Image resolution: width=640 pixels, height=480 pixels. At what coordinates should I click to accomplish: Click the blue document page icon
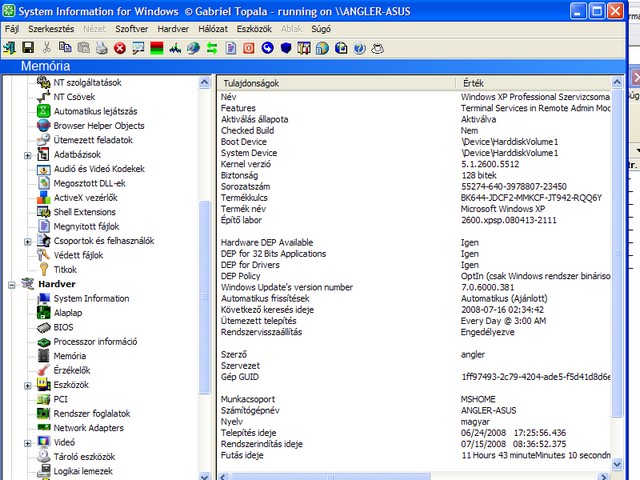[x=231, y=48]
